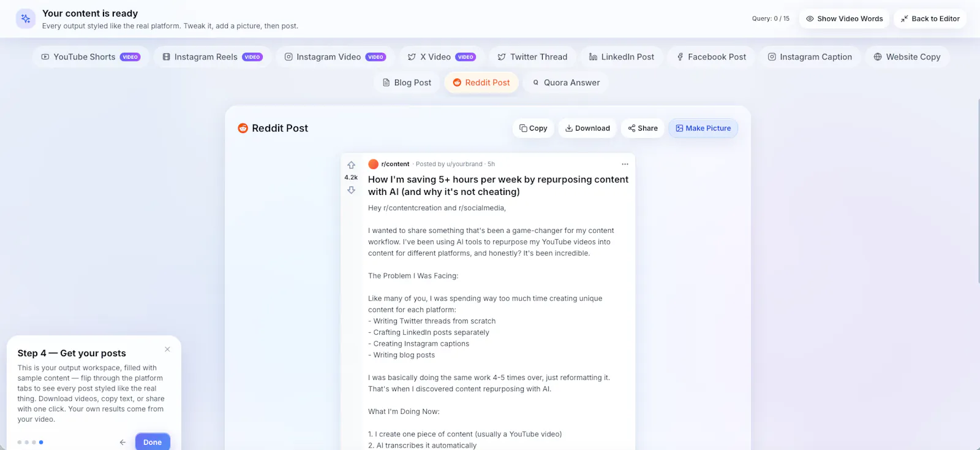Open the YouTube Shorts tab
980x450 pixels.
[91, 57]
